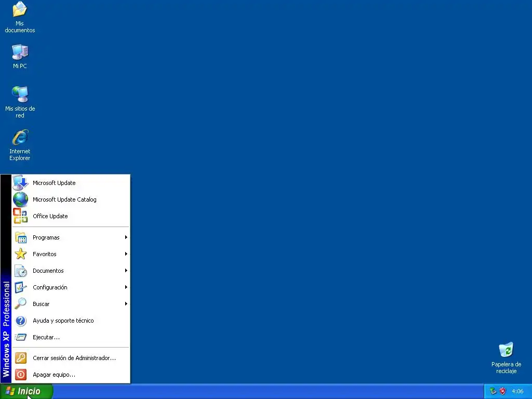Expand the Configuración submenu arrow
Viewport: 532px width, 399px height.
coord(126,287)
